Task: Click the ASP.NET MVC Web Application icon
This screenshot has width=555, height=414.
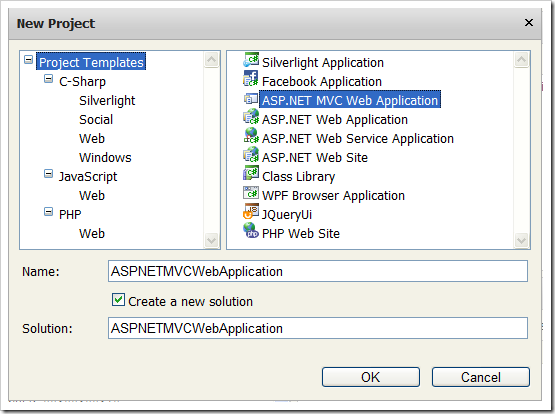Action: pyautogui.click(x=251, y=99)
